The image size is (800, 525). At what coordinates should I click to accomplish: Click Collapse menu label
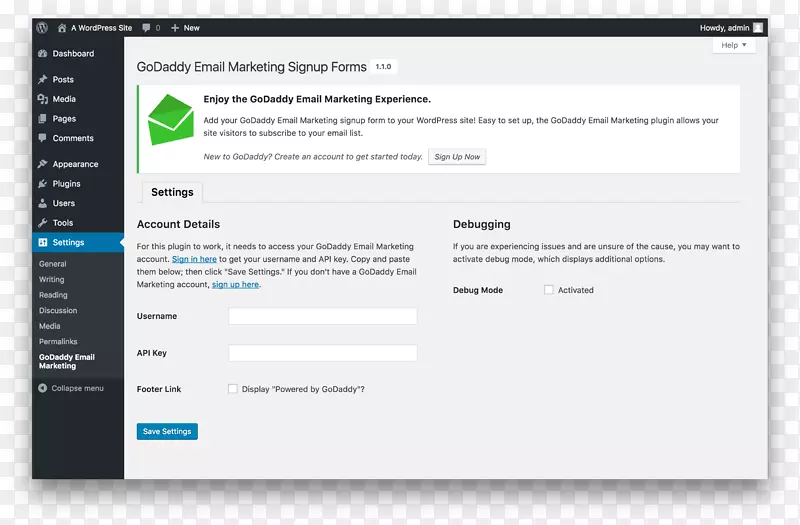coord(78,388)
